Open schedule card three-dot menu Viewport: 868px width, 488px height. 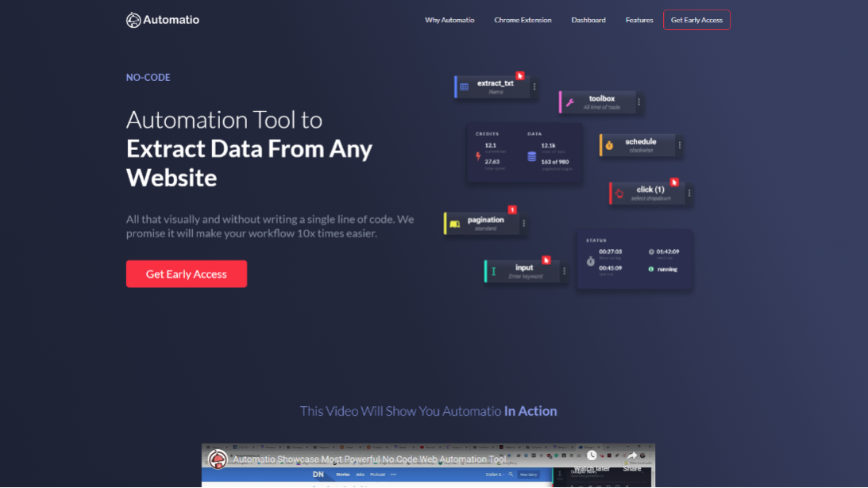[680, 145]
